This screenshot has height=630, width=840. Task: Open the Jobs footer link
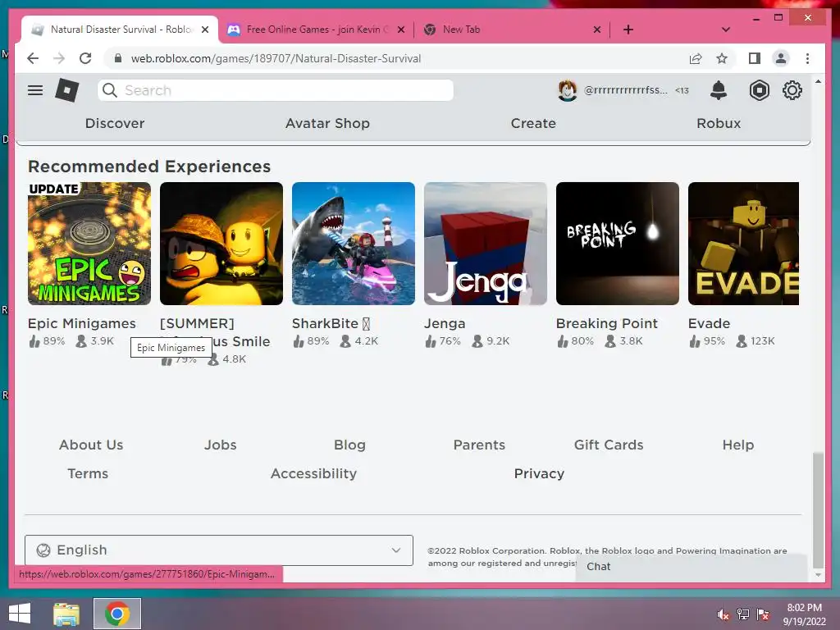point(220,445)
